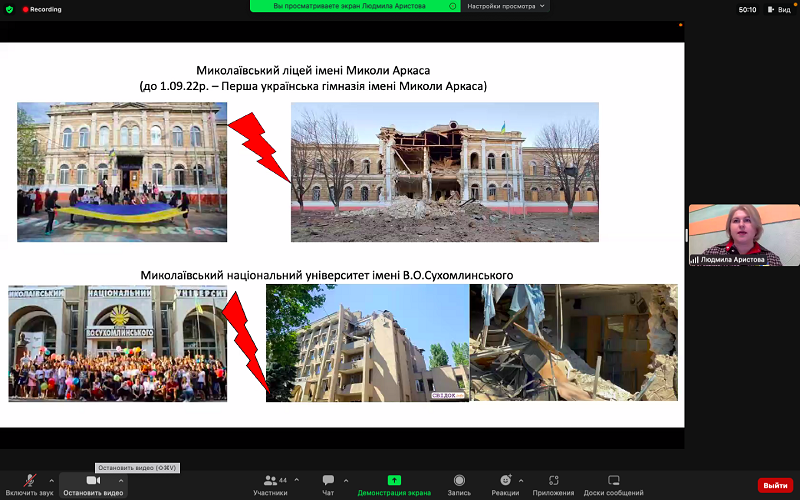Screen dimensions: 800x500
Task: Open the Участники participants panel
Action: [x=270, y=485]
